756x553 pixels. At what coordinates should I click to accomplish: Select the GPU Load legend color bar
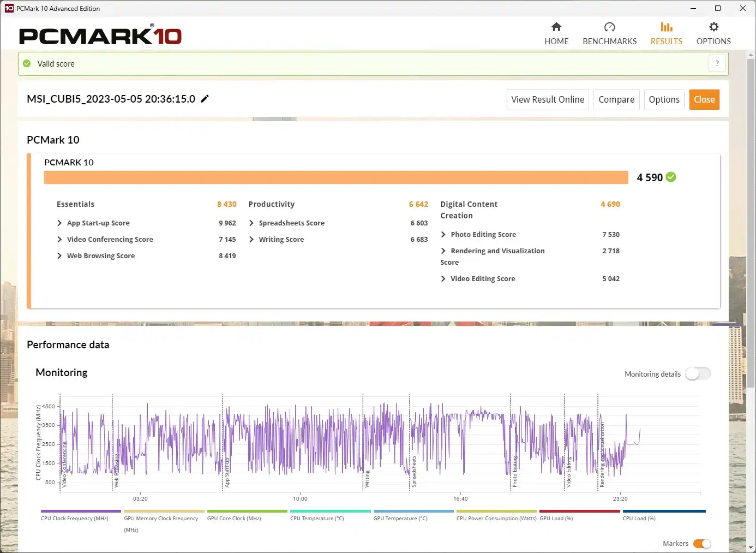point(579,512)
